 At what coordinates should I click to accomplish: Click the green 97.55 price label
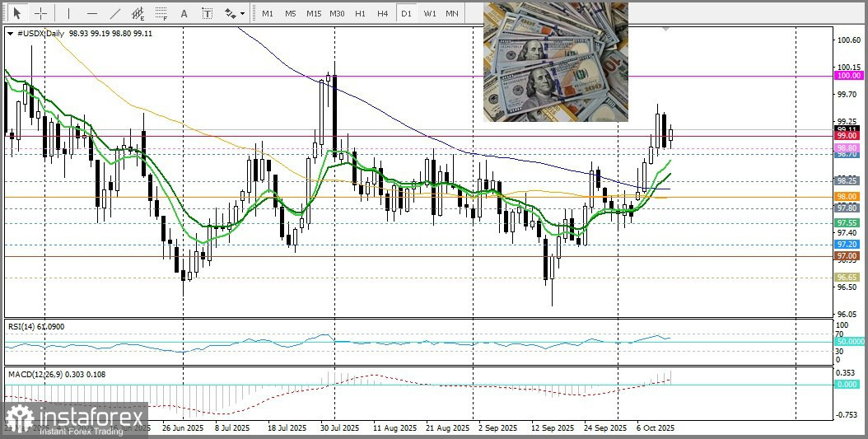847,223
